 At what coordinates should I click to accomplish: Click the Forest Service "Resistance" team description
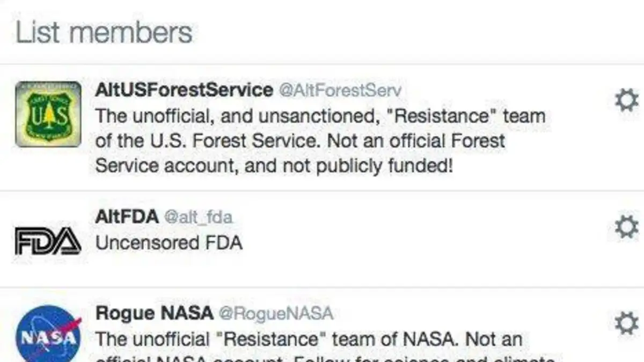coord(320,141)
